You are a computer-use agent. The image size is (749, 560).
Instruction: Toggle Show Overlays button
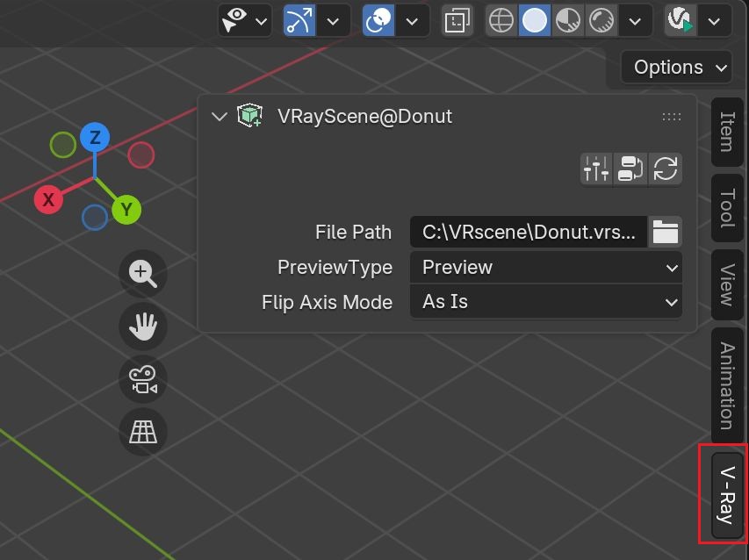click(378, 20)
